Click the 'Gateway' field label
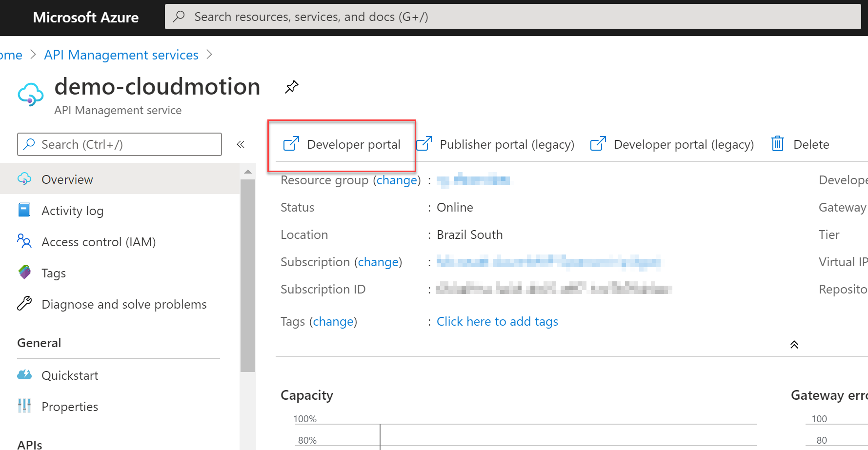The width and height of the screenshot is (868, 450). [x=843, y=207]
